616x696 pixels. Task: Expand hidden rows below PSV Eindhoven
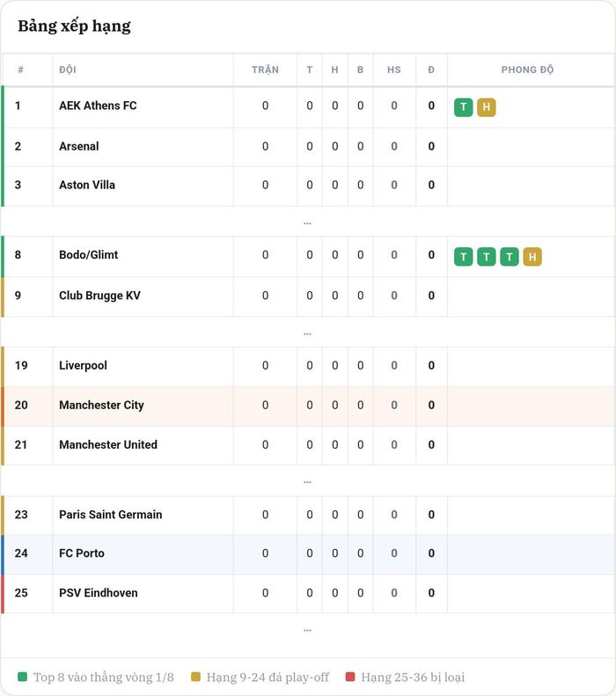(x=307, y=629)
